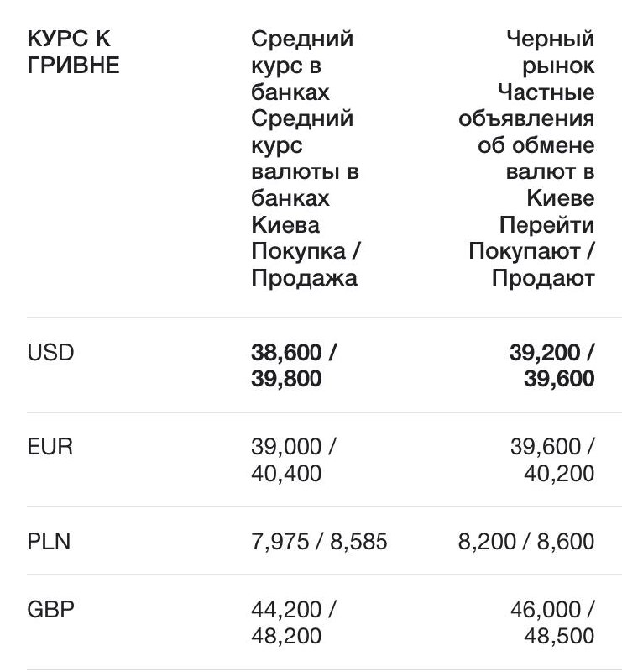
Task: Select the USD currency row label
Action: click(x=50, y=353)
